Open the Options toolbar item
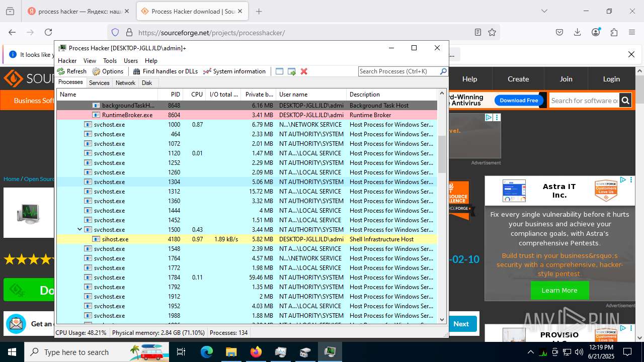Screen dimensions: 644x362 click(x=108, y=71)
